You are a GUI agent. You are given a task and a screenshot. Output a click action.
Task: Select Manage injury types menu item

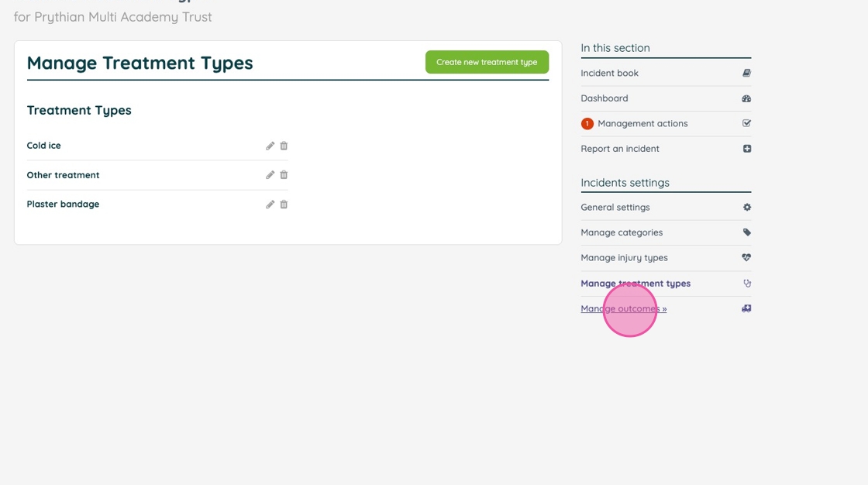tap(624, 258)
